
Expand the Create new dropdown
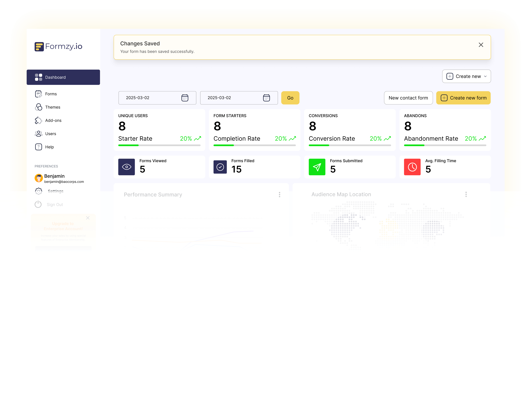(x=466, y=76)
